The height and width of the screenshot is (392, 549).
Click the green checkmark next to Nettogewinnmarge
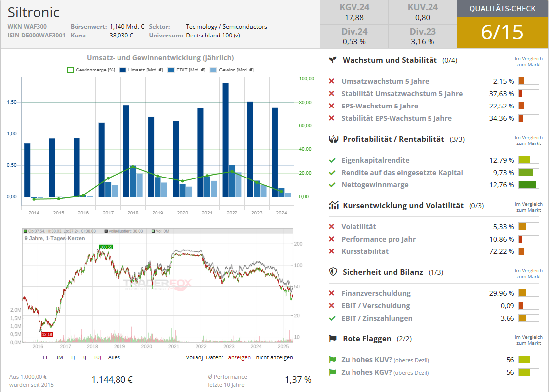(332, 185)
